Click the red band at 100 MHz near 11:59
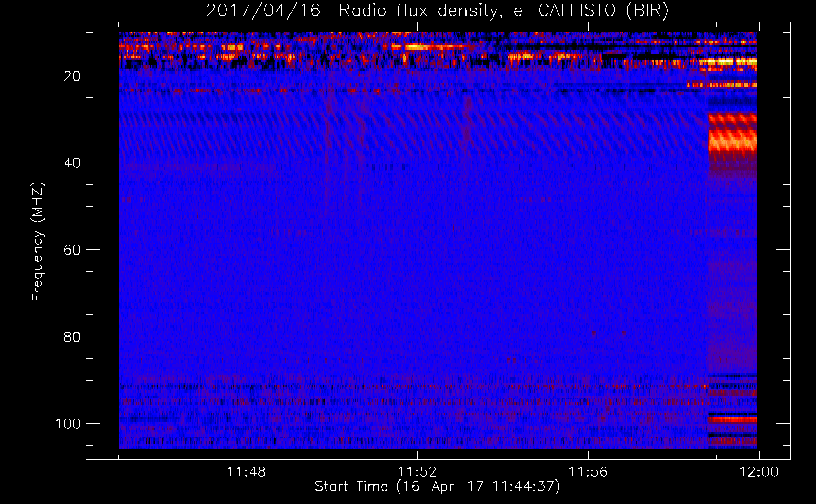The height and width of the screenshot is (504, 816). pyautogui.click(x=733, y=419)
